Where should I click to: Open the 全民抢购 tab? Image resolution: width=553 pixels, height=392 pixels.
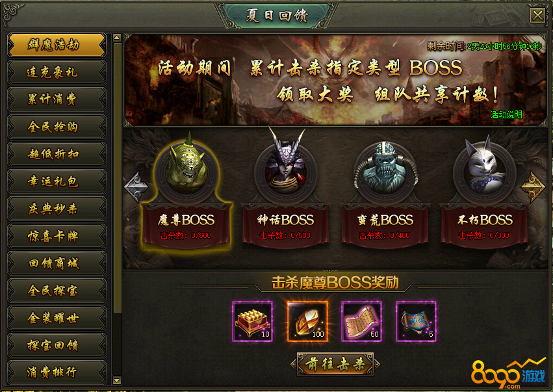pos(57,127)
